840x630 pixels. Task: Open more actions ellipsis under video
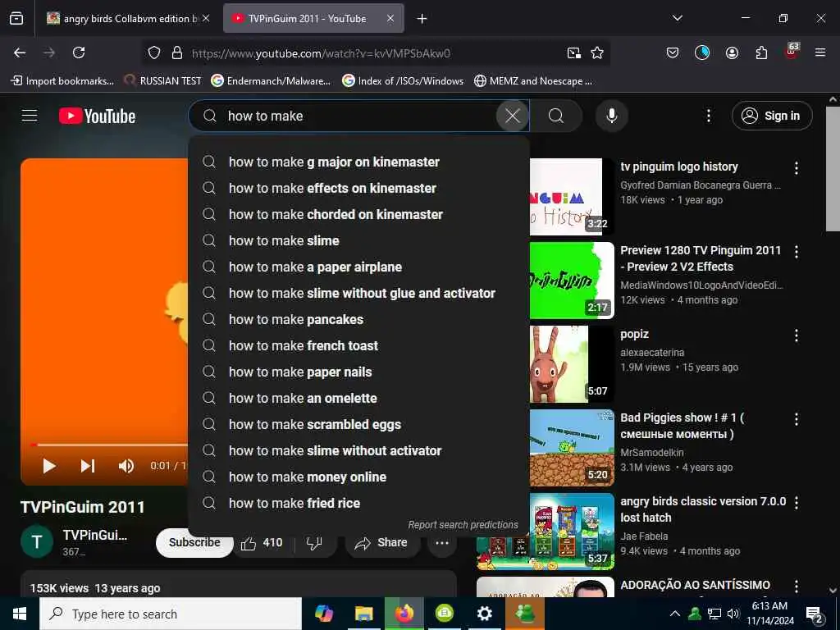tap(442, 543)
